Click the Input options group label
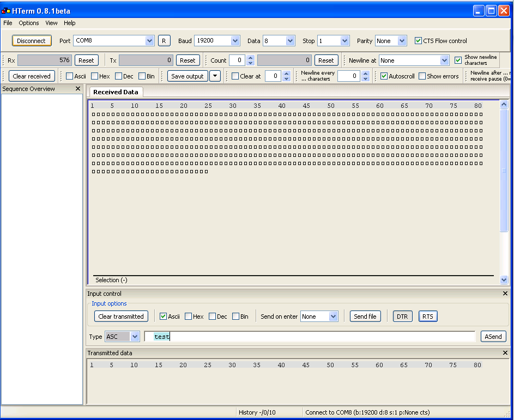 point(109,304)
